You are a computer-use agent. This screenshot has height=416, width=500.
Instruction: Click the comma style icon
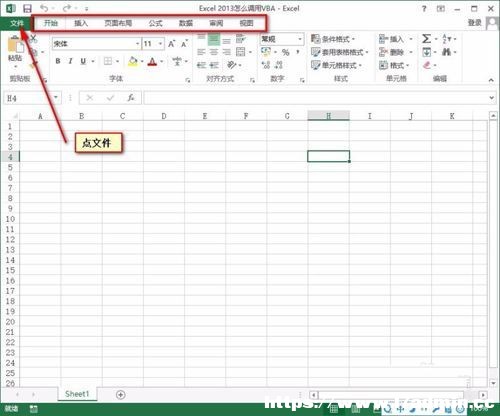coord(297,52)
